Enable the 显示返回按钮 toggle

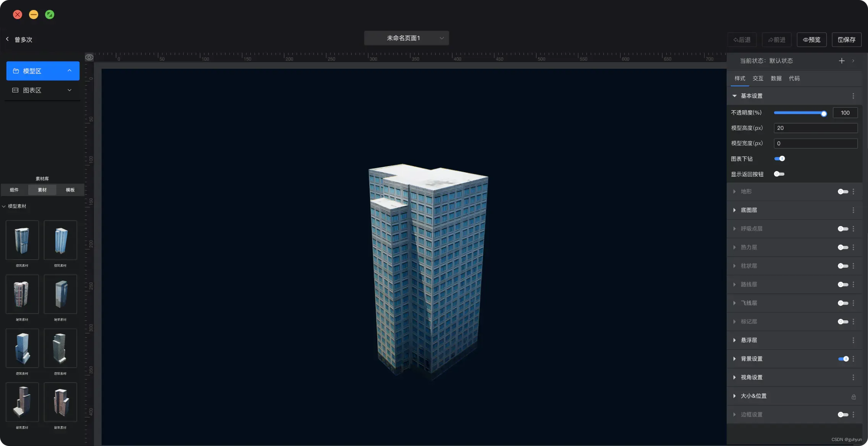[779, 174]
